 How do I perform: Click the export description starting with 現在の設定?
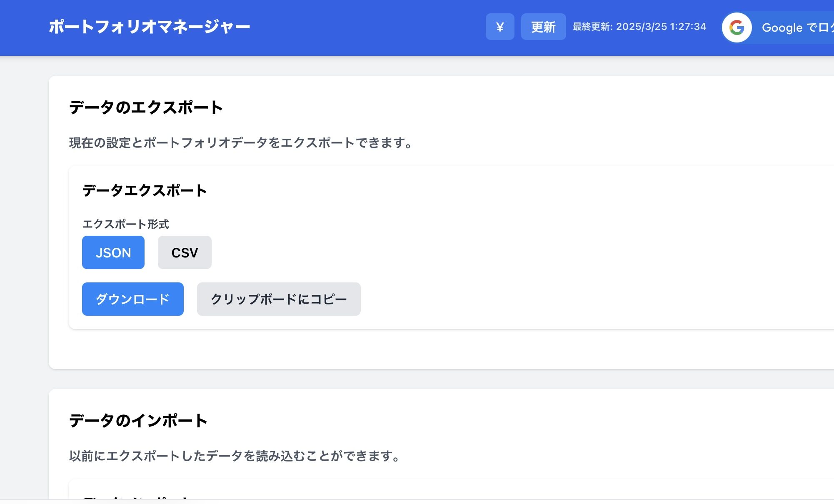241,143
